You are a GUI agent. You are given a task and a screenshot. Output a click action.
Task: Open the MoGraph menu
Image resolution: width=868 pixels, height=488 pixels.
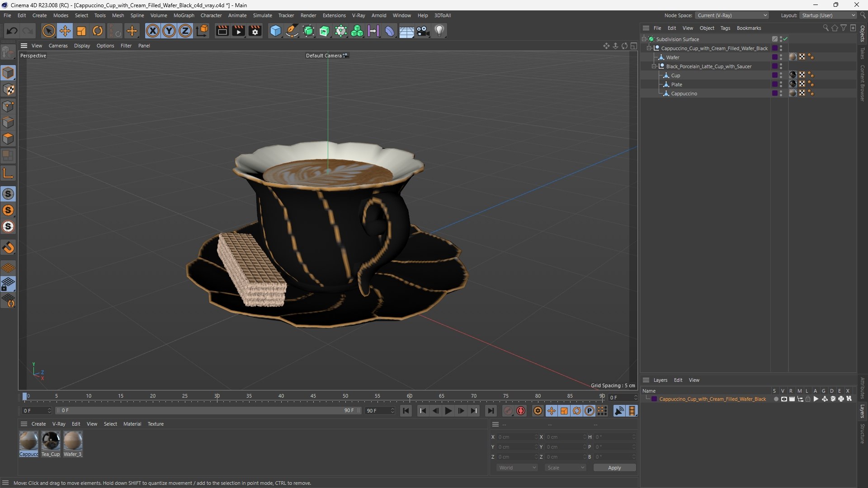point(184,15)
